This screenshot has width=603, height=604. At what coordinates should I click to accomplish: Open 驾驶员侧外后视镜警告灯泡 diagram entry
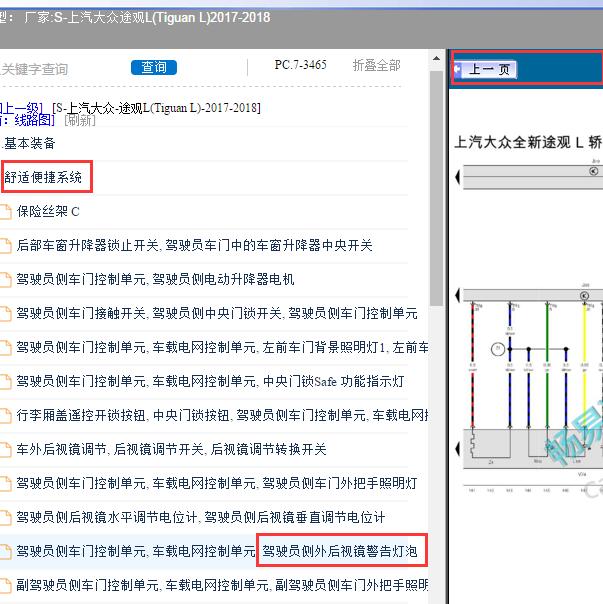[x=217, y=551]
